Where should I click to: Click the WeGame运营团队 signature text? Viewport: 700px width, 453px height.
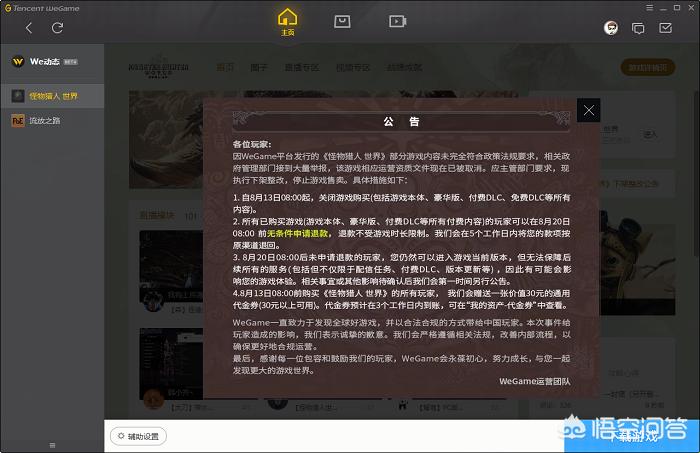(x=534, y=381)
